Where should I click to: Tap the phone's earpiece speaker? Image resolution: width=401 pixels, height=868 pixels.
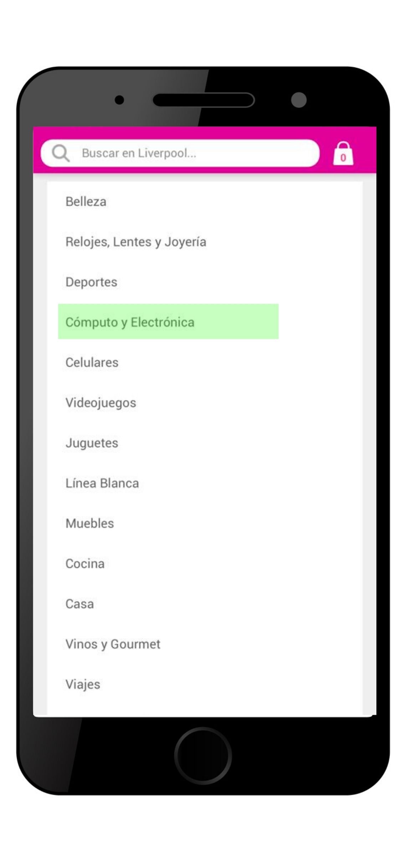click(204, 100)
